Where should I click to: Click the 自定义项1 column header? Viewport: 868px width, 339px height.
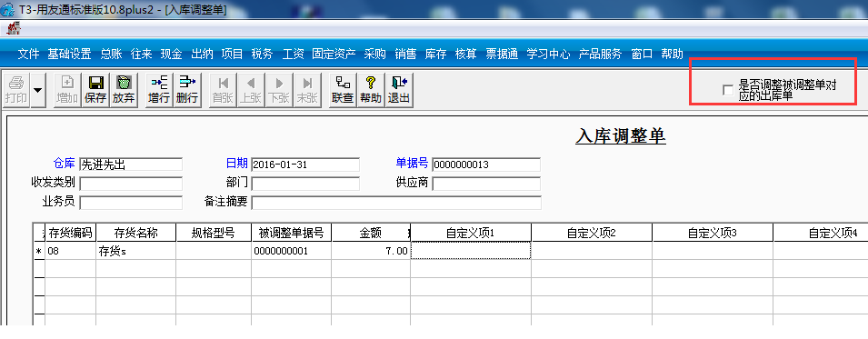click(471, 234)
